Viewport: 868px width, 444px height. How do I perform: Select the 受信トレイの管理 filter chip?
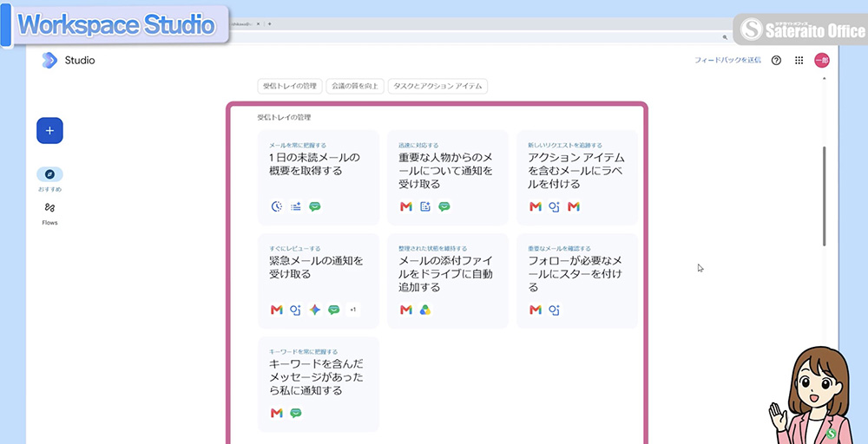pyautogui.click(x=290, y=86)
